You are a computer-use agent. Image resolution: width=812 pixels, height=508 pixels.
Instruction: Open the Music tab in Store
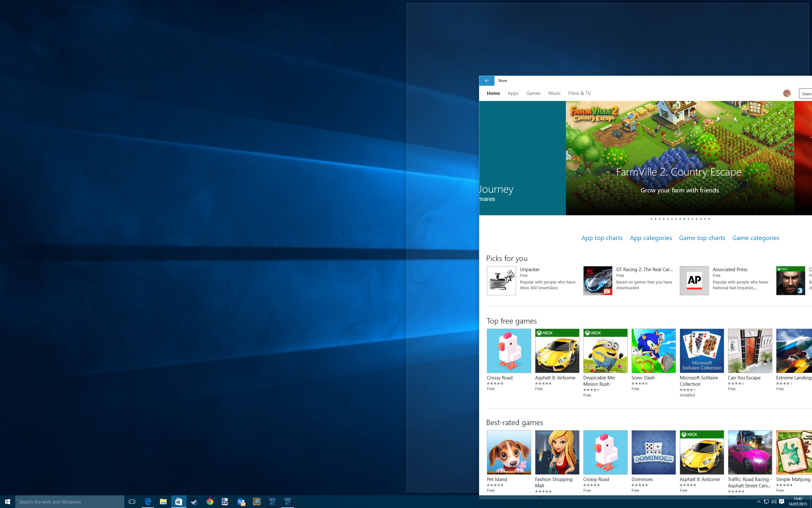[x=554, y=93]
